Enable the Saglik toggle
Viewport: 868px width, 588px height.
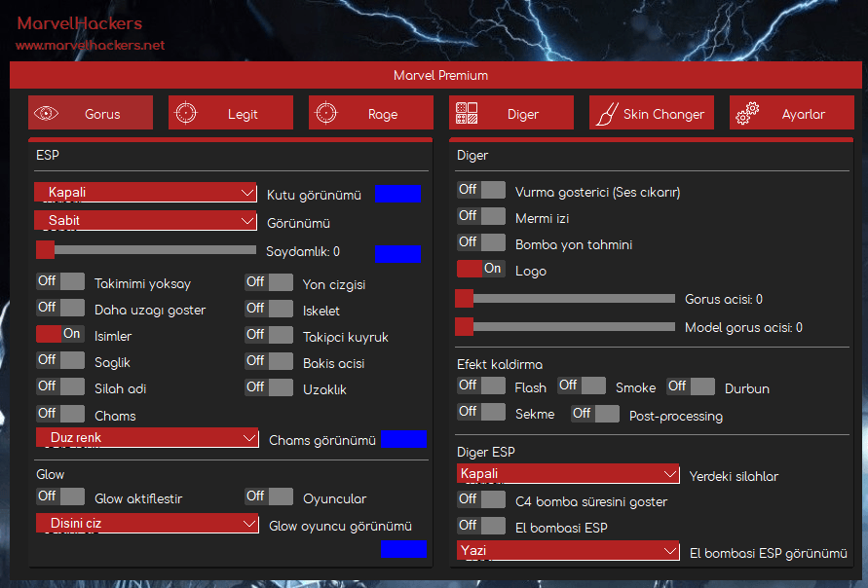click(x=60, y=360)
